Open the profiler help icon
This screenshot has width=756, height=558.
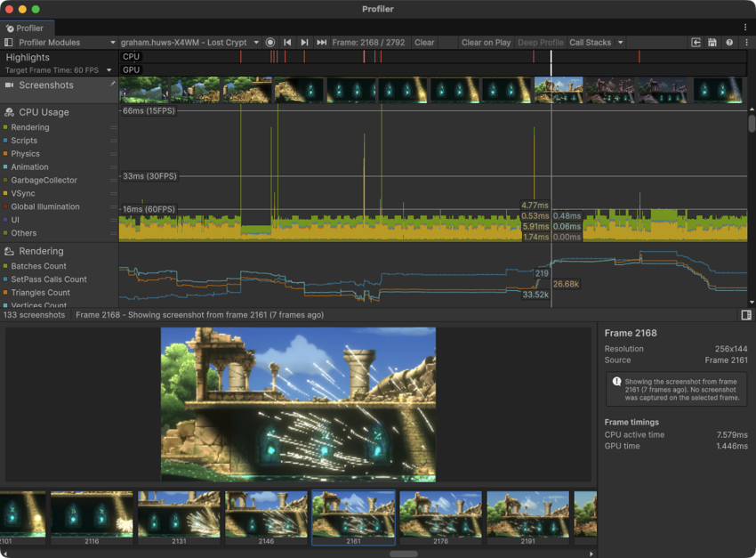click(729, 43)
